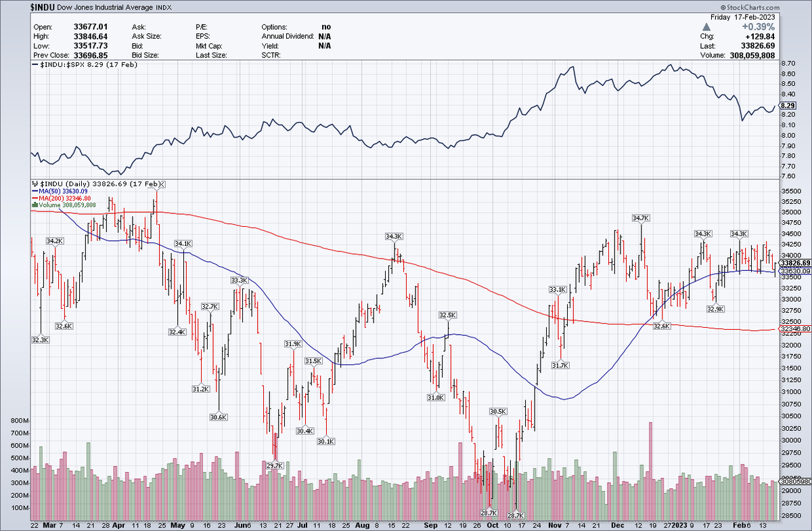
Task: Click the 32.4K price label near May
Action: (x=177, y=332)
